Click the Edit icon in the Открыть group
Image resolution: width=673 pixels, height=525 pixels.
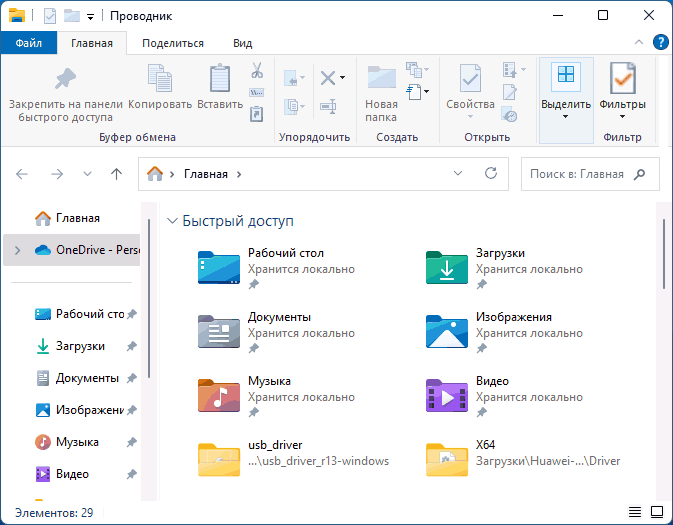[x=509, y=92]
